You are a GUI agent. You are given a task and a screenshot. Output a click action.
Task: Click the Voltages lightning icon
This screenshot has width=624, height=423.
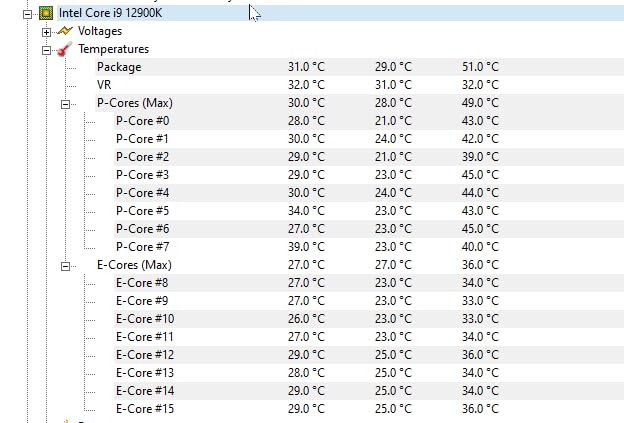coord(64,31)
